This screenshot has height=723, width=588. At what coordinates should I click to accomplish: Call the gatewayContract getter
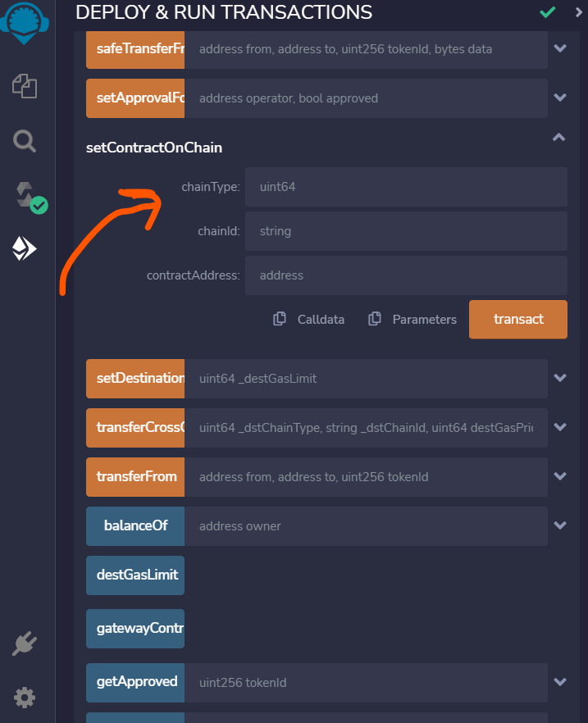134,628
